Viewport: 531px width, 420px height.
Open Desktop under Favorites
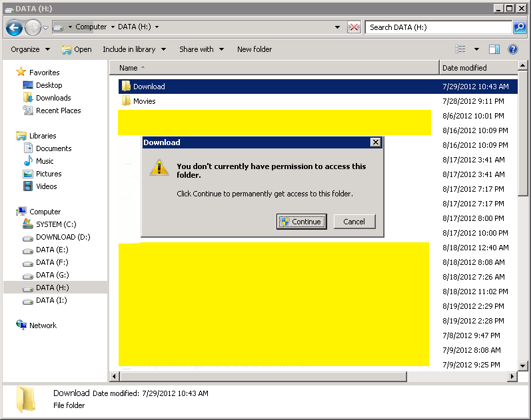43,85
